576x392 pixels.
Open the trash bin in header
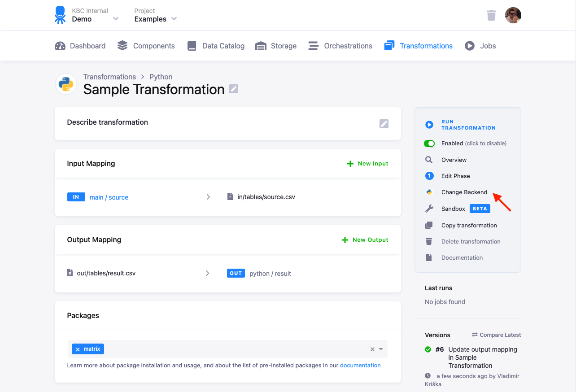click(x=491, y=15)
